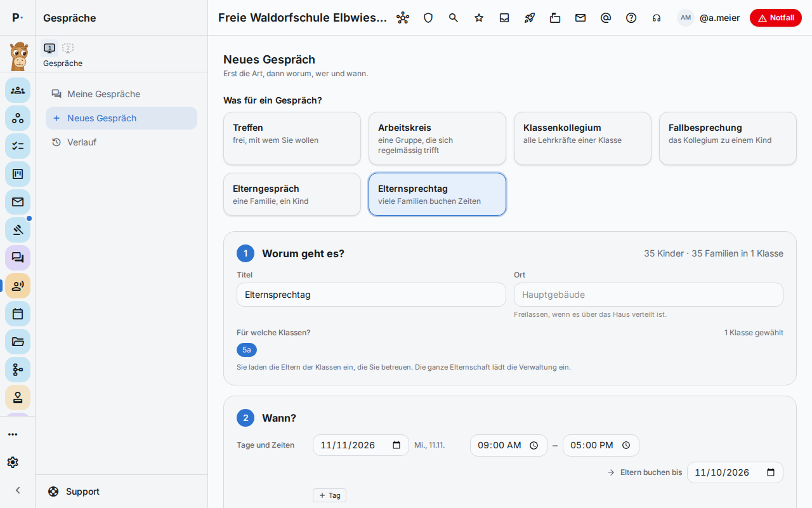Open the gavel icon with notification dot
Viewport: 812px width, 508px height.
pos(18,230)
